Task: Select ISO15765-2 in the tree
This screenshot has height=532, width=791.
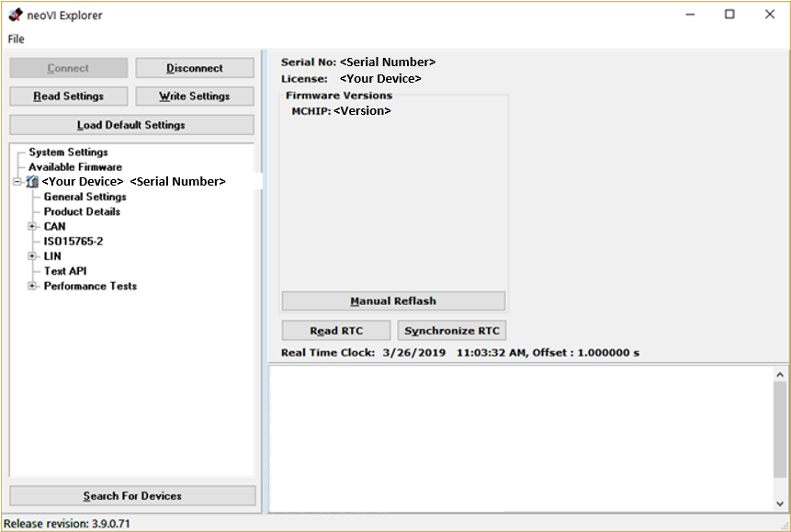Action: [73, 242]
